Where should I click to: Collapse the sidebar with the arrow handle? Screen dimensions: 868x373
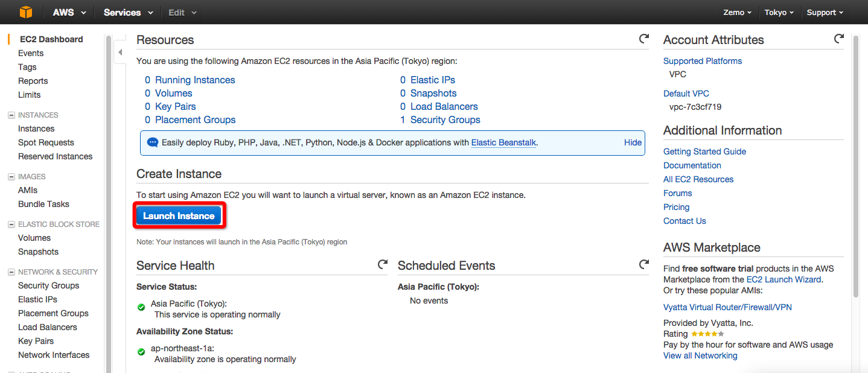[120, 53]
